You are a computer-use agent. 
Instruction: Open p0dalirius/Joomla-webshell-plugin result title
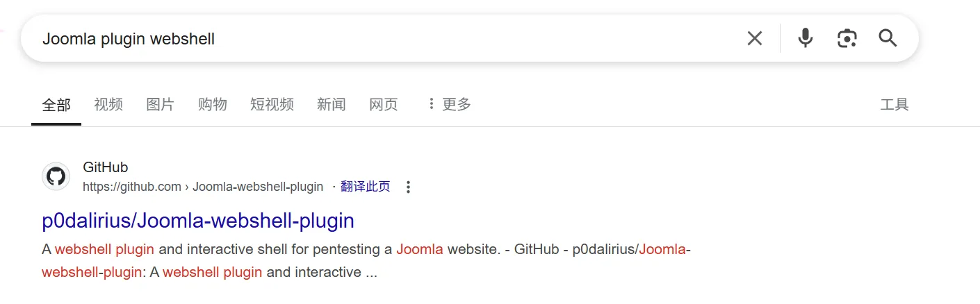pyautogui.click(x=198, y=221)
